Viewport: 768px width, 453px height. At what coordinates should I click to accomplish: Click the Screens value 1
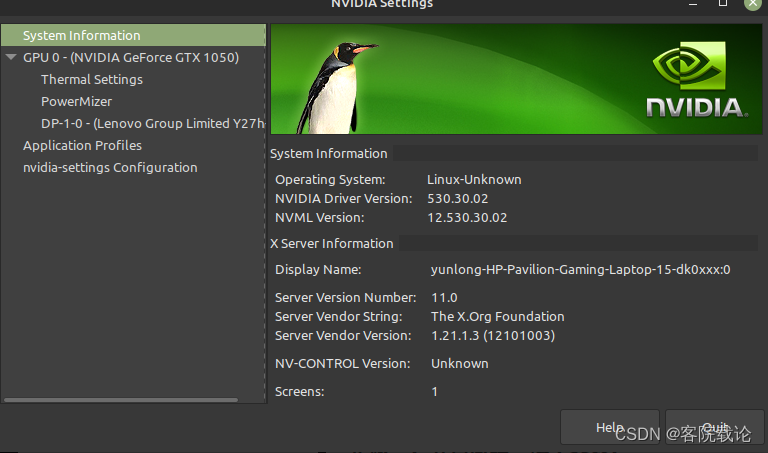pos(434,392)
